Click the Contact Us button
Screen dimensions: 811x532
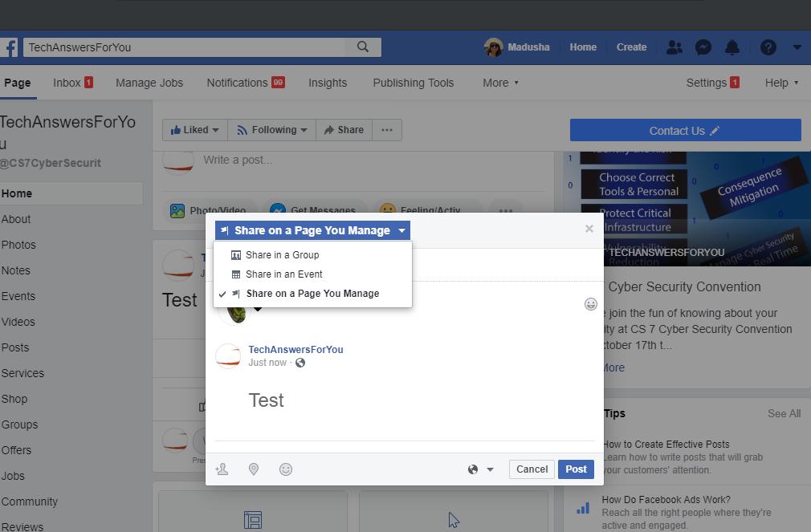[x=685, y=130]
